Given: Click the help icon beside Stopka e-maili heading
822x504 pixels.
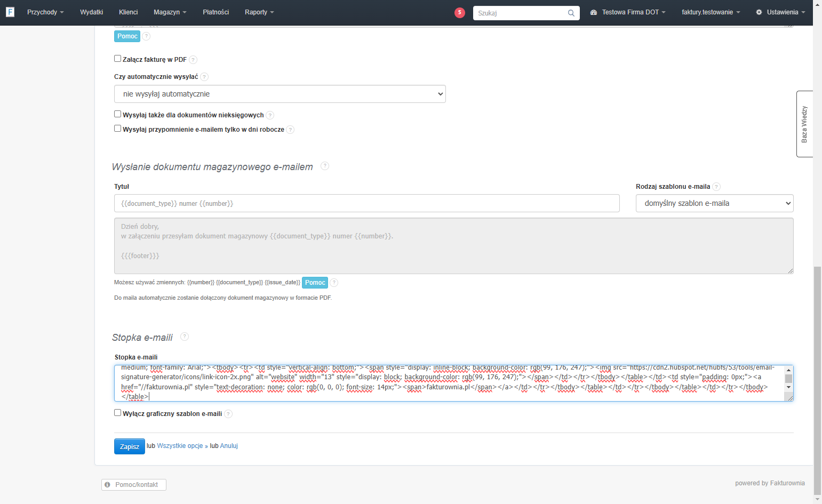Looking at the screenshot, I should pos(185,337).
